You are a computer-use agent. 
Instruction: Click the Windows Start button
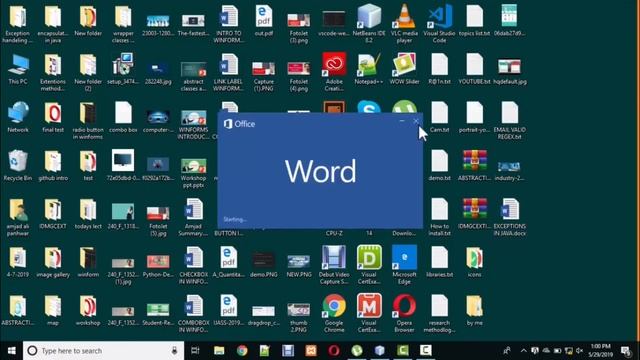coord(11,351)
